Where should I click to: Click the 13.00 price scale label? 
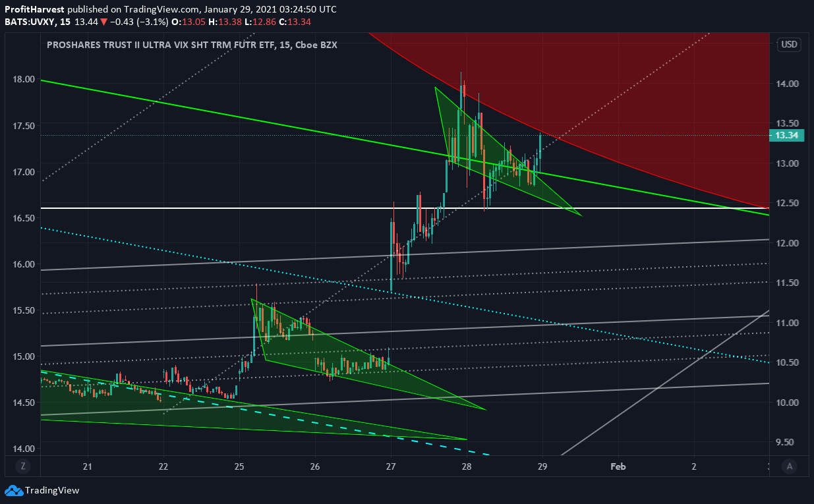coord(788,163)
